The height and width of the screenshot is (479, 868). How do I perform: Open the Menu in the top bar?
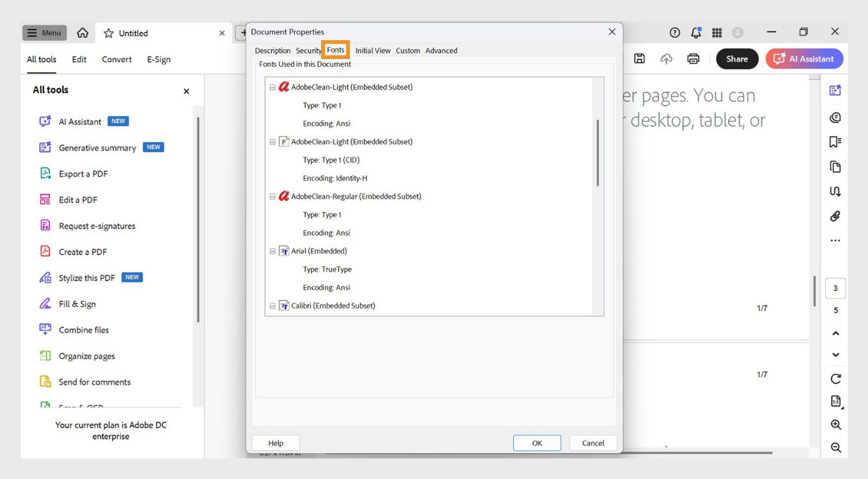43,32
